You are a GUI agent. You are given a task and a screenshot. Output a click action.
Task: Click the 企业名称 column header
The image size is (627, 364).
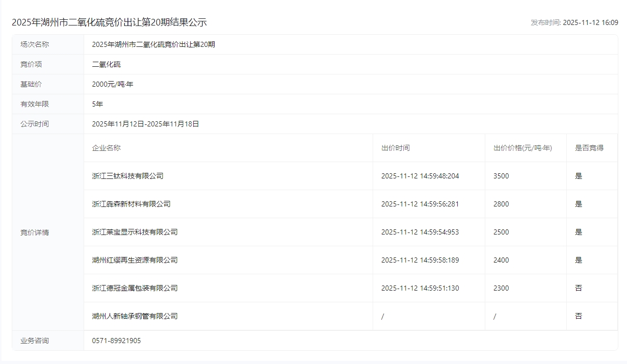106,148
